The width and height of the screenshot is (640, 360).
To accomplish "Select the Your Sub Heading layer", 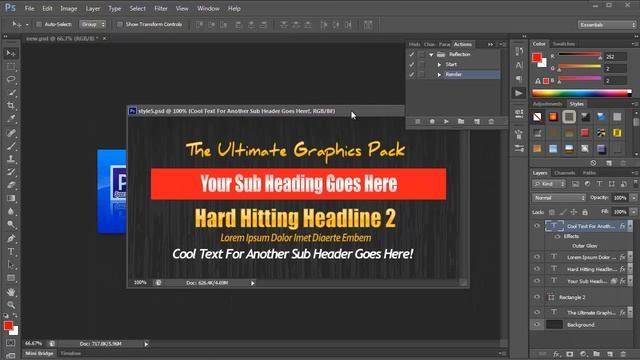I will click(x=588, y=281).
